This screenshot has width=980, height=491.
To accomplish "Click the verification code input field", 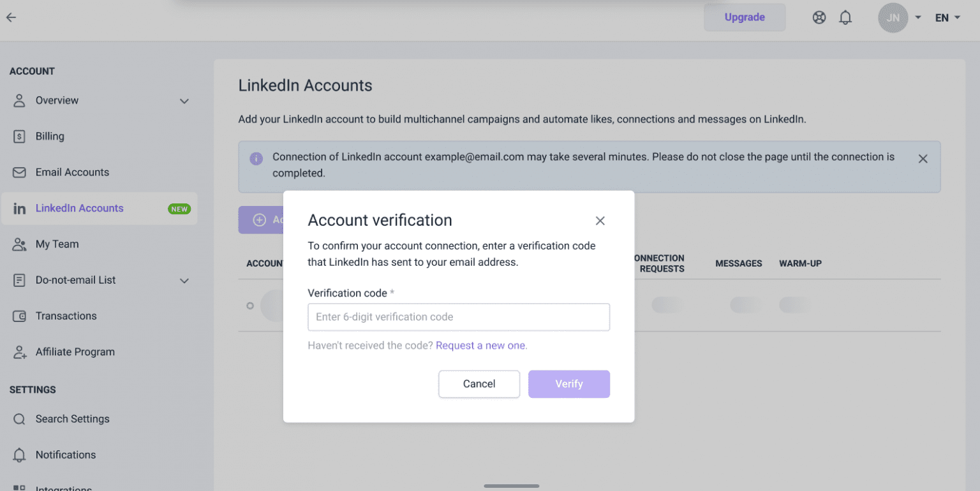I will 459,317.
